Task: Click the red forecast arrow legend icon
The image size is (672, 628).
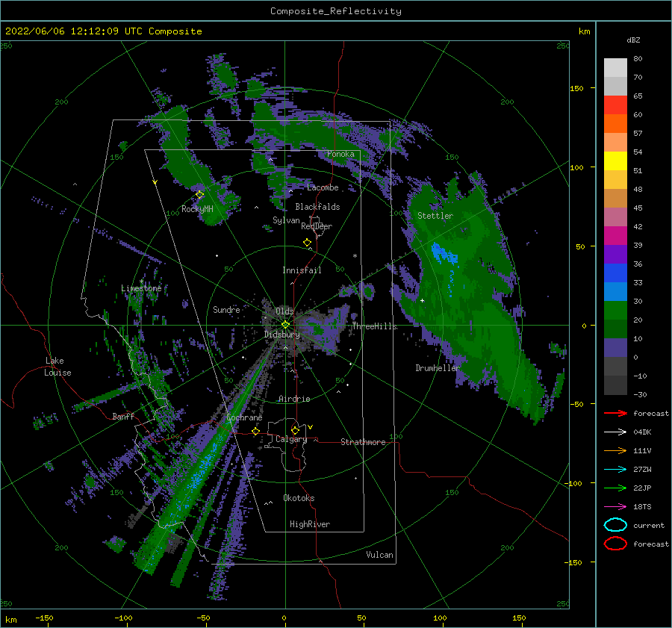Action: [615, 413]
